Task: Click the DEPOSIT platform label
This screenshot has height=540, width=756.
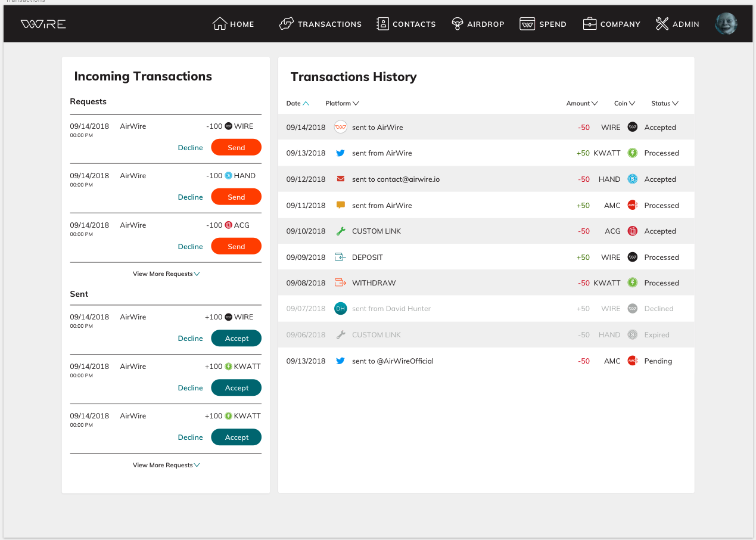Action: [x=368, y=257]
